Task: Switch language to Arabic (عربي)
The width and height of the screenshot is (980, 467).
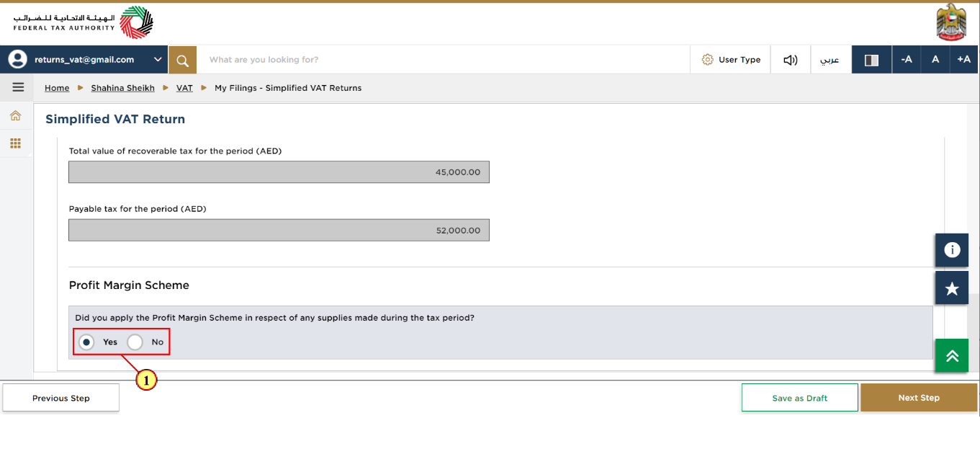Action: click(x=830, y=60)
